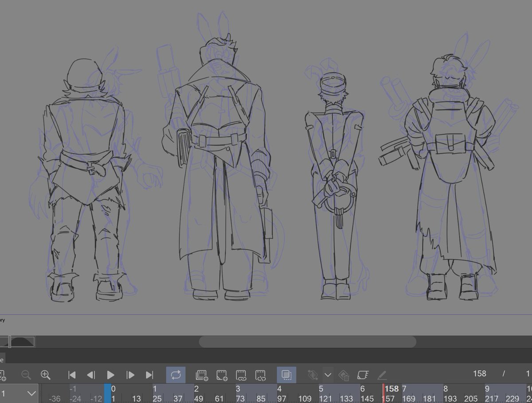This screenshot has width=532, height=403.
Task: Click the delete keyframe icon
Action: pyautogui.click(x=344, y=376)
